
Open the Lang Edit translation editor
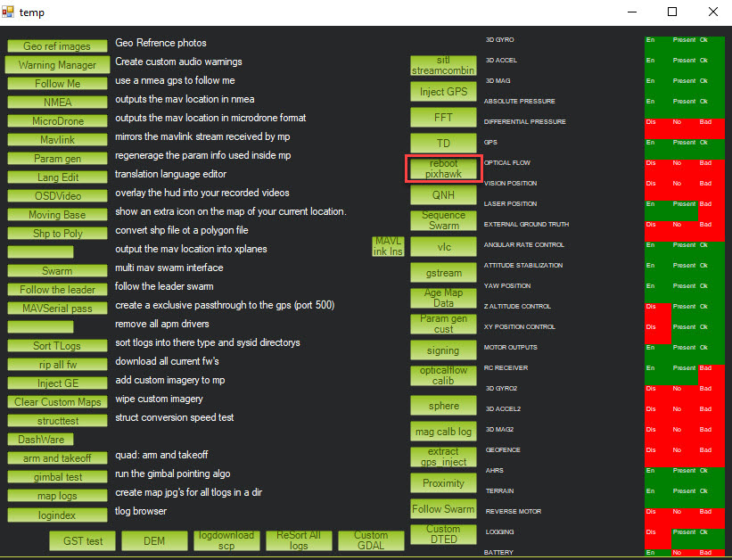(x=57, y=177)
